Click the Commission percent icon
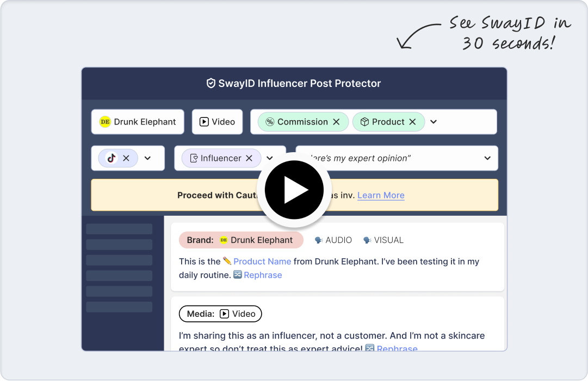 270,122
